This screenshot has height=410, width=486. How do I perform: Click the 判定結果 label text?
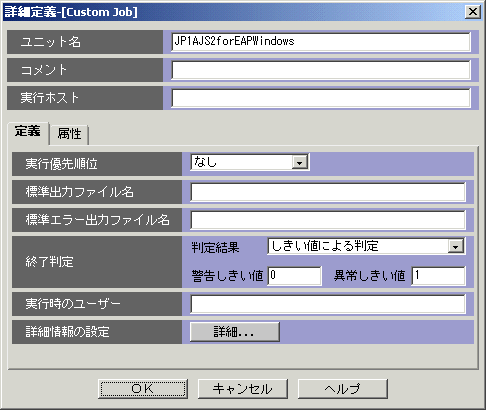(x=215, y=248)
